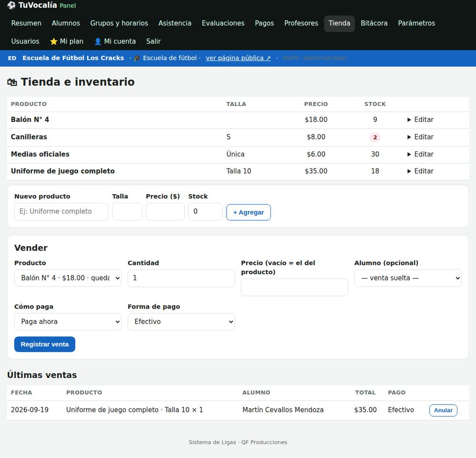Focus the new product Talla field
Image resolution: width=476 pixels, height=458 pixels.
127,211
